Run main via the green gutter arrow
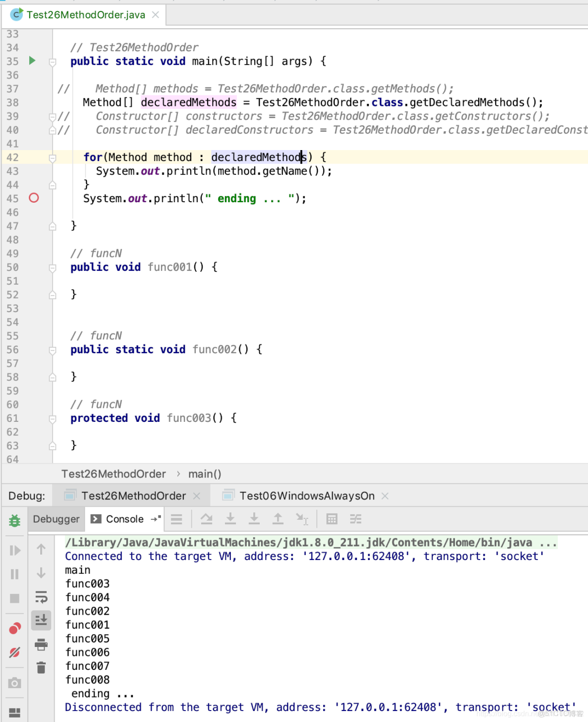The height and width of the screenshot is (722, 588). coord(32,61)
